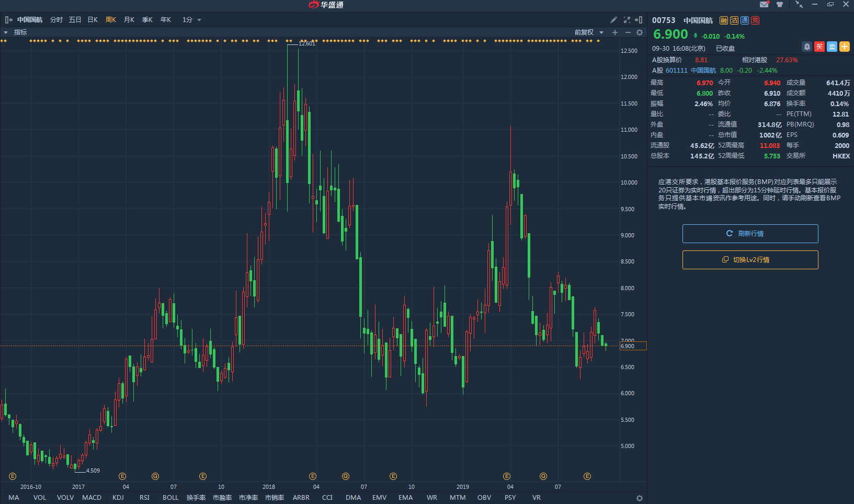
Task: Open the 前复权 adjustment dropdown
Action: pos(589,32)
